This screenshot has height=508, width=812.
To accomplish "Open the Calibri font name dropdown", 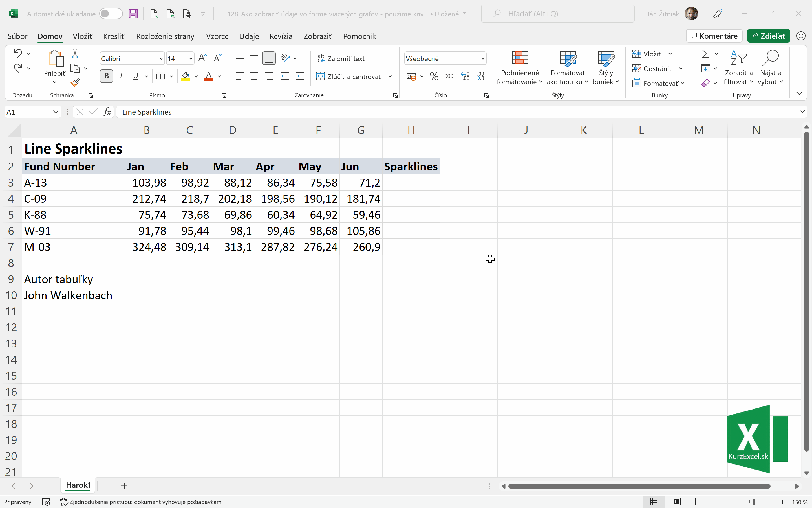I will (x=161, y=58).
